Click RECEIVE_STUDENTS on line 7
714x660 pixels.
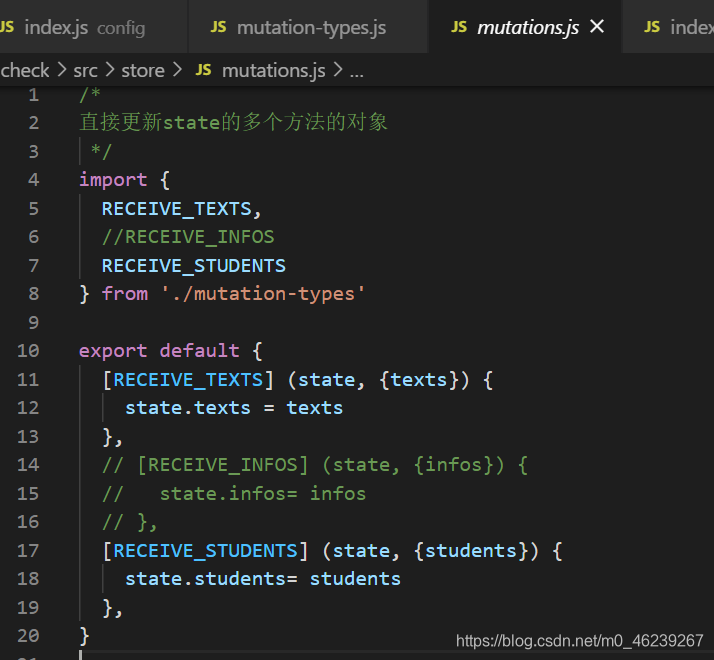click(194, 266)
